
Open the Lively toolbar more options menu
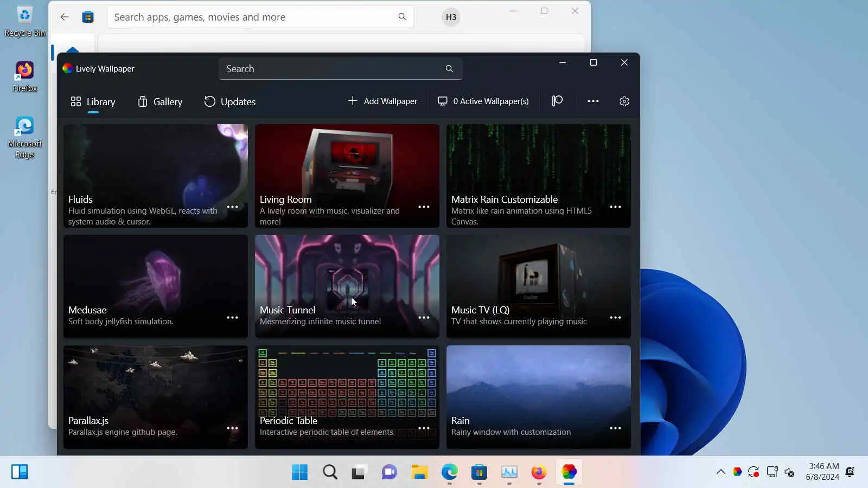tap(593, 101)
